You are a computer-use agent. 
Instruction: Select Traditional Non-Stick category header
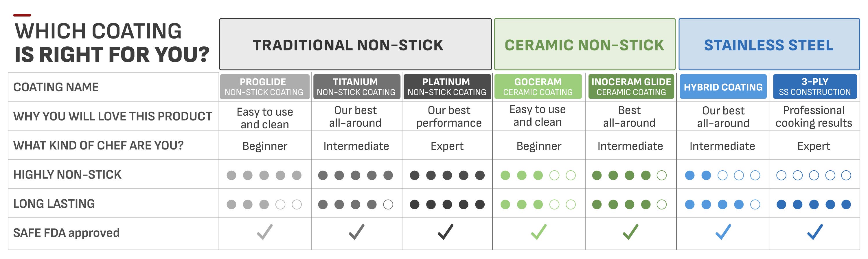tap(356, 44)
